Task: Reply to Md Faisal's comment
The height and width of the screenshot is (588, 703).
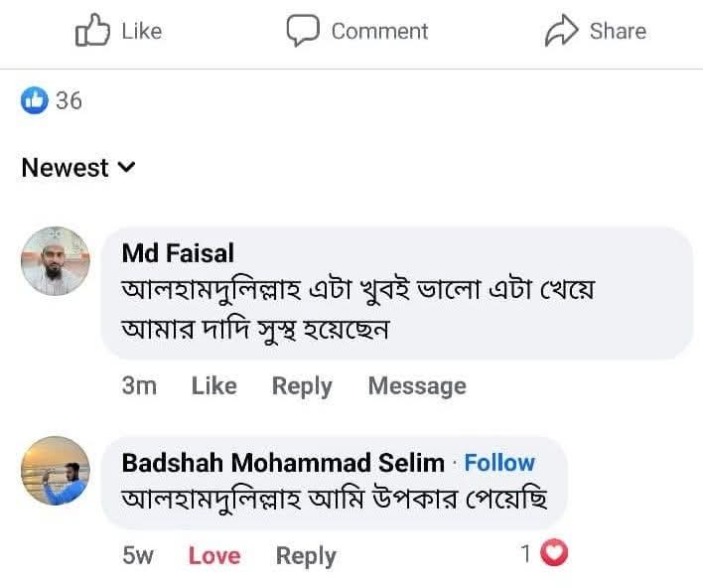Action: point(302,385)
